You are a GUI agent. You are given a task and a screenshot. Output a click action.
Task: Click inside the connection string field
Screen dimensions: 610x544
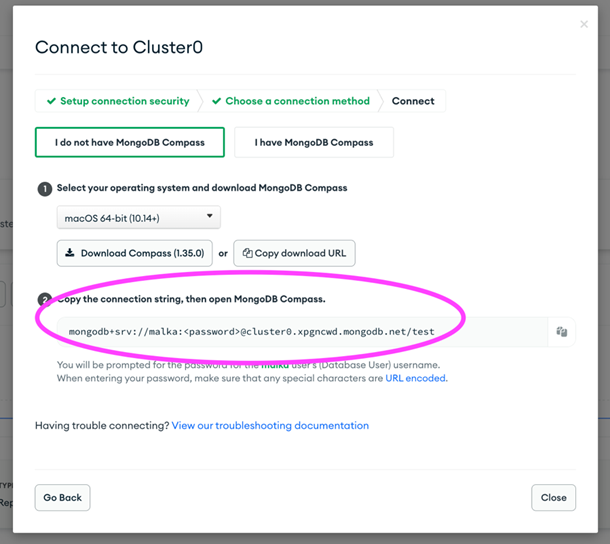(x=302, y=332)
